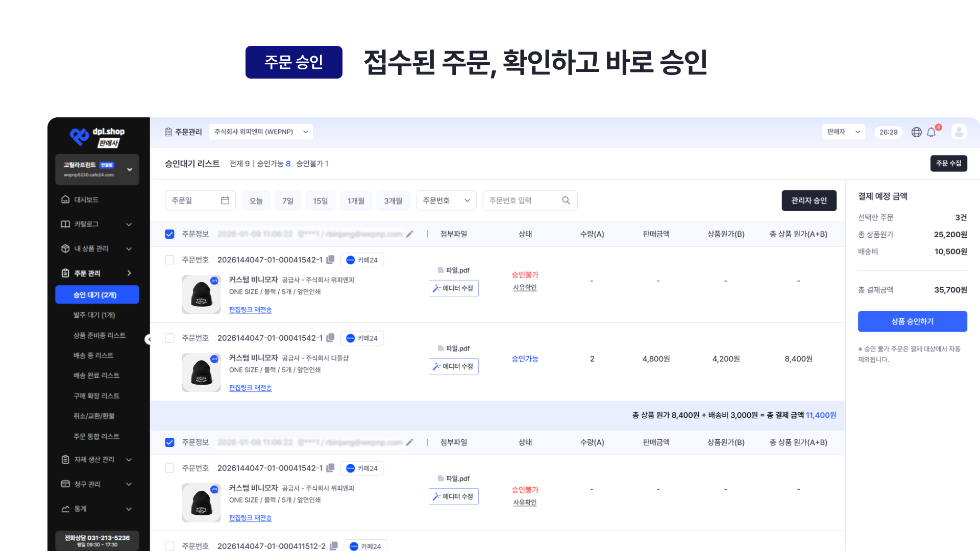Tick the 위피엔피 order checkbox under 2026-01-09
The height and width of the screenshot is (551, 980).
click(x=169, y=260)
